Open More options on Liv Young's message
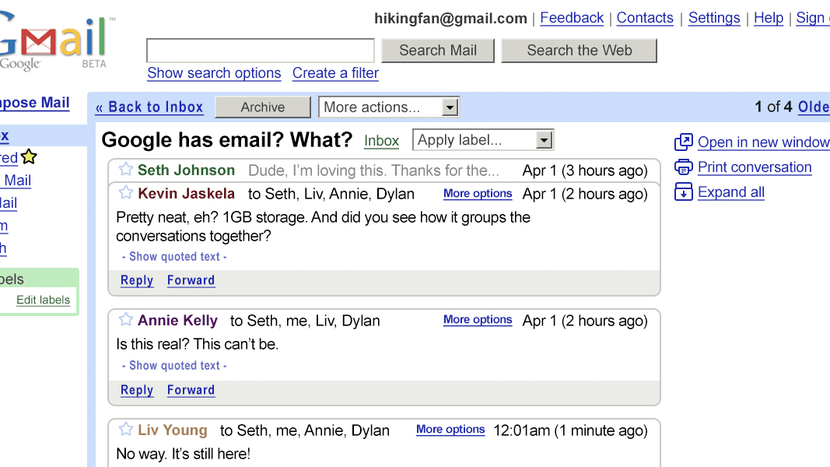The image size is (830, 467). (x=450, y=429)
